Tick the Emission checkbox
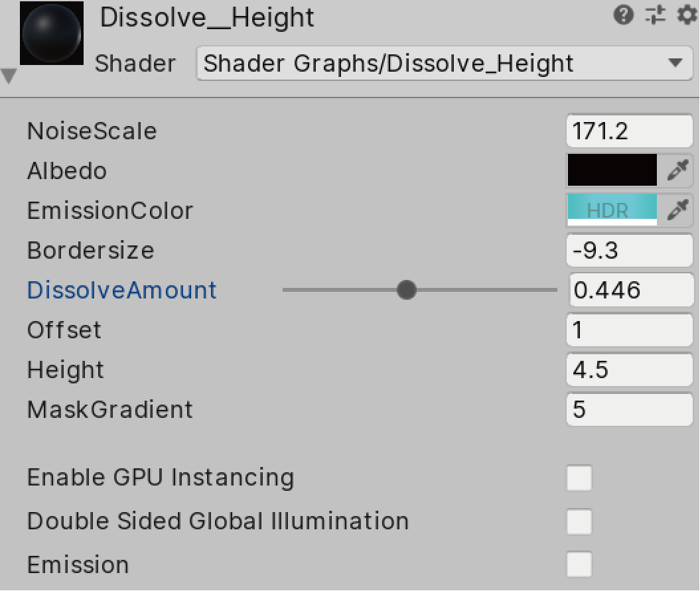 [579, 564]
